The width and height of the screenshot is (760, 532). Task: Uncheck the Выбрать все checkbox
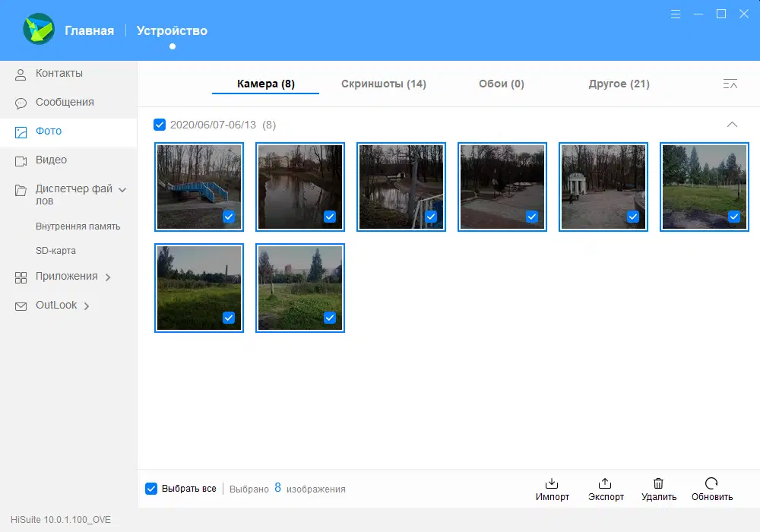point(151,489)
